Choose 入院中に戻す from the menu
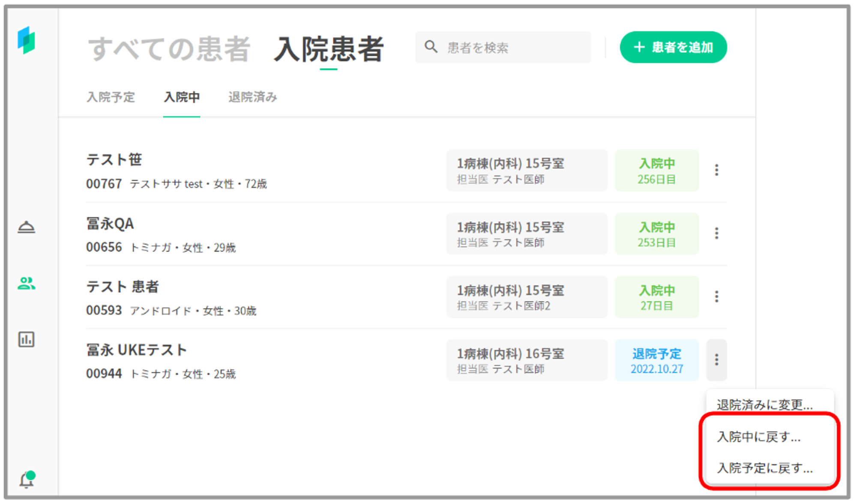This screenshot has width=857, height=504. coord(758,437)
